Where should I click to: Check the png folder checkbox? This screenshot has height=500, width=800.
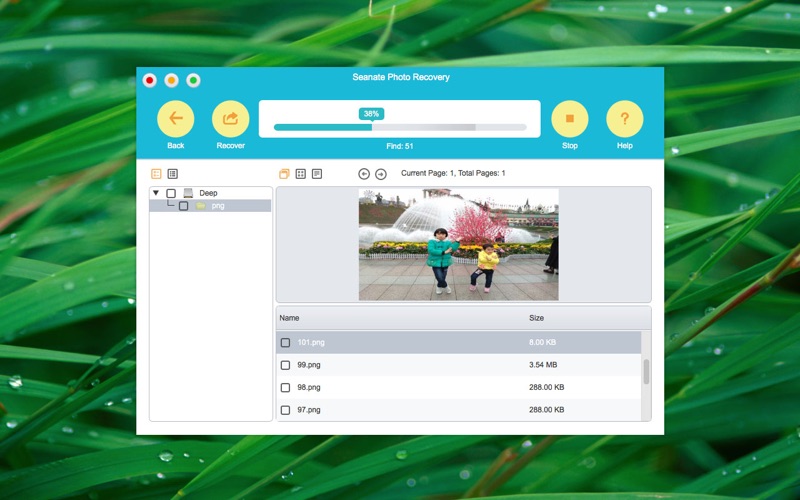pyautogui.click(x=184, y=206)
